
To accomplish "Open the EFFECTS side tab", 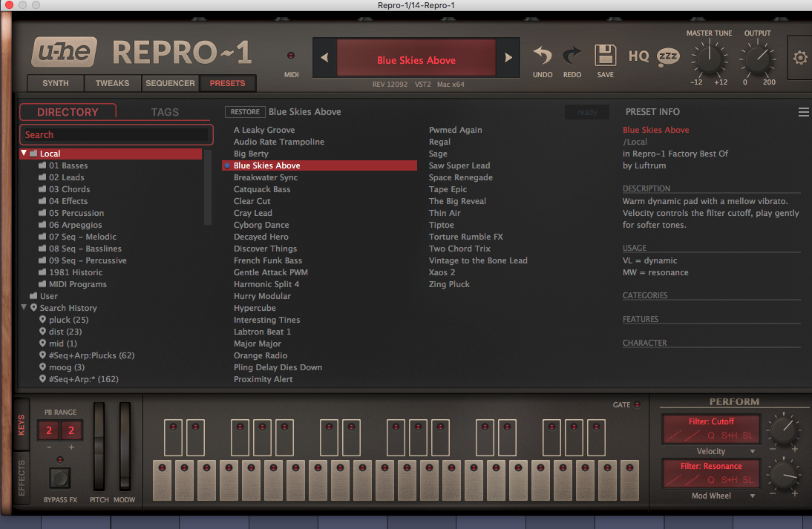I will click(x=22, y=478).
